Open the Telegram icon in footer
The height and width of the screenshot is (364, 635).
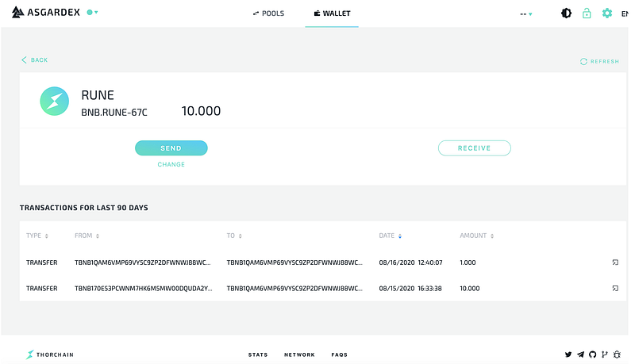pyautogui.click(x=580, y=354)
